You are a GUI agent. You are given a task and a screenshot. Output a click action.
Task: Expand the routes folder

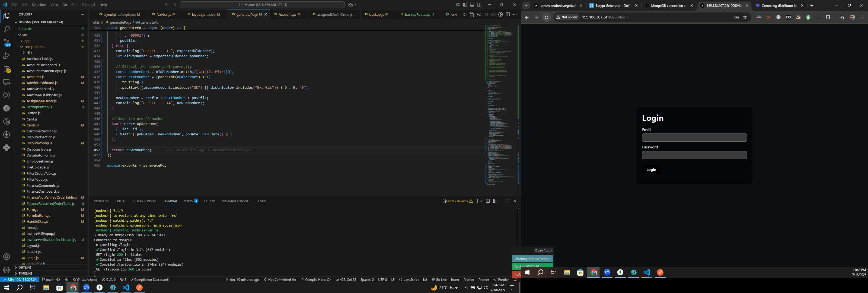[x=27, y=29]
